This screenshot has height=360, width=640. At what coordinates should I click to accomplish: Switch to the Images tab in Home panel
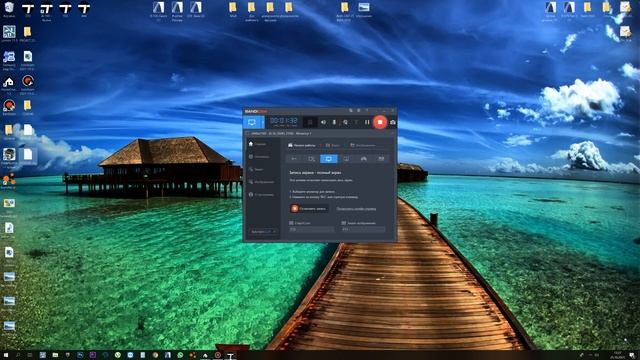point(362,145)
